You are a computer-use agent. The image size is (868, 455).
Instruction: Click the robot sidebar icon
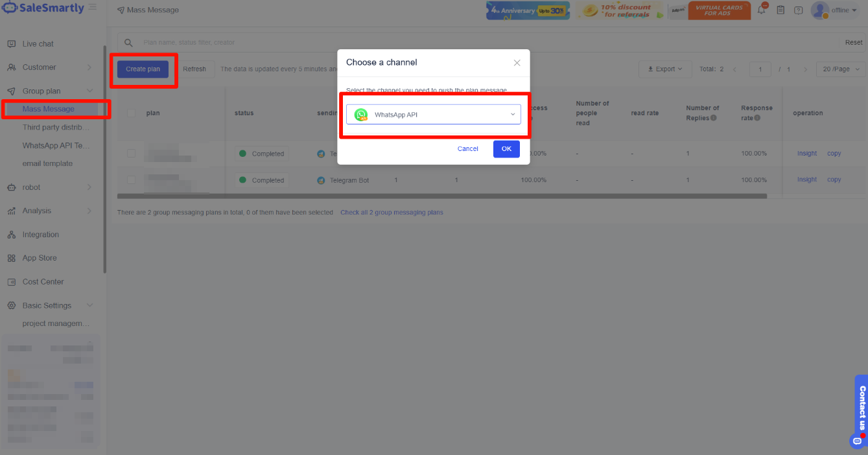pos(11,187)
